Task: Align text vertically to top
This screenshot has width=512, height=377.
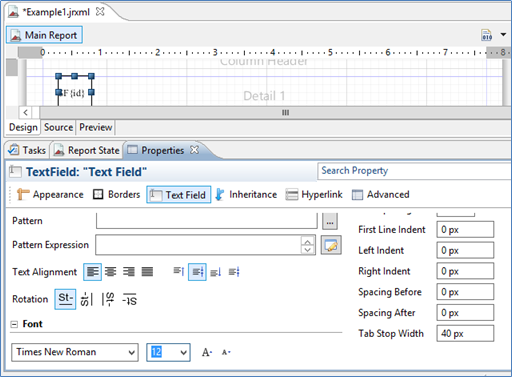Action: point(179,272)
